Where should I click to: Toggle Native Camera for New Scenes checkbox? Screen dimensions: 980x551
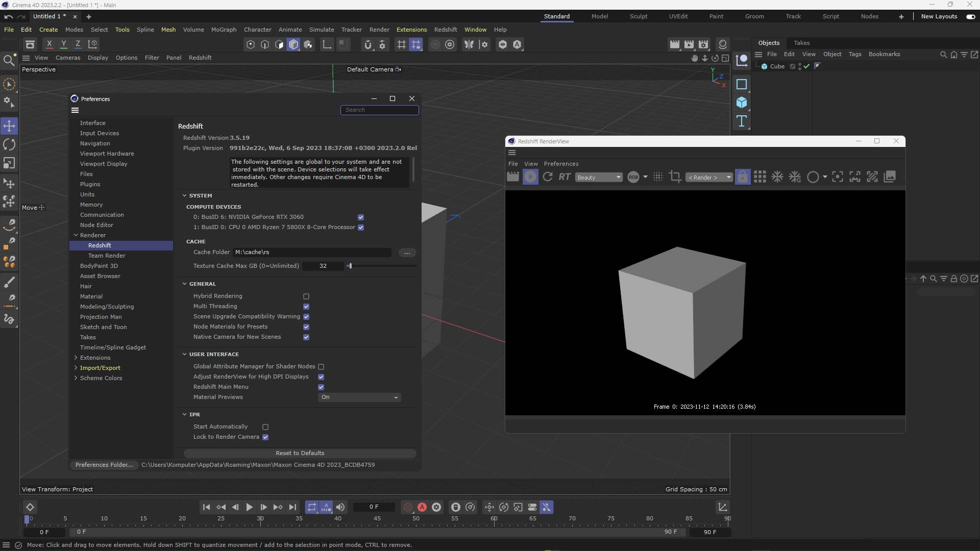pyautogui.click(x=306, y=337)
